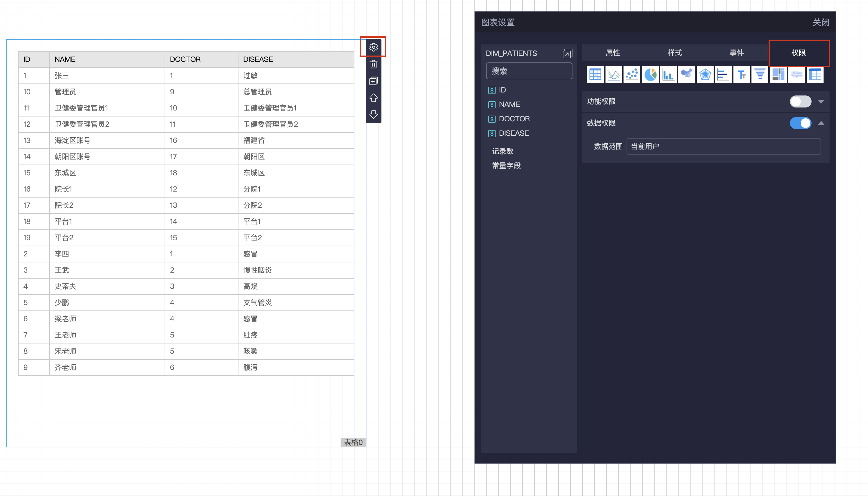The image size is (868, 496).
Task: Choose the scatter plot chart icon
Action: 632,74
